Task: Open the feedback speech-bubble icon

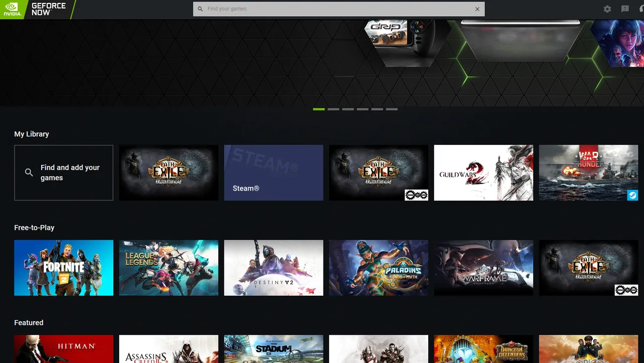Action: [625, 9]
